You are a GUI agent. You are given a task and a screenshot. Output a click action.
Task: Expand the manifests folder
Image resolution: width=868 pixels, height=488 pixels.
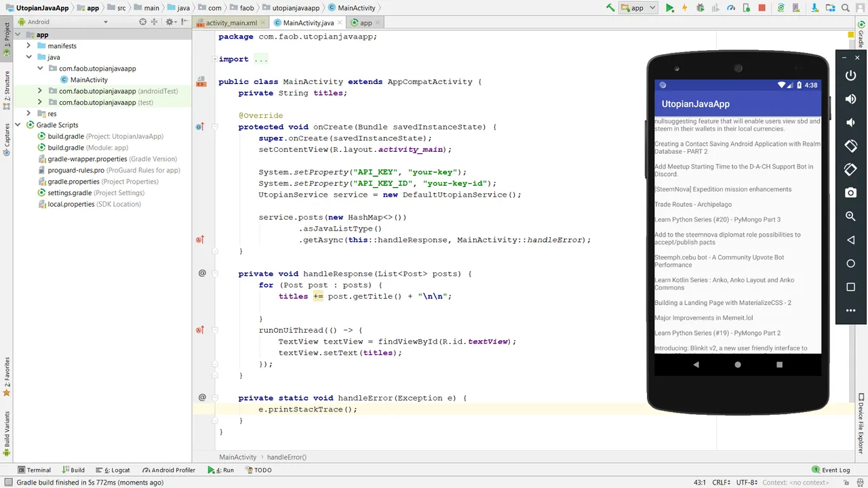pyautogui.click(x=28, y=46)
